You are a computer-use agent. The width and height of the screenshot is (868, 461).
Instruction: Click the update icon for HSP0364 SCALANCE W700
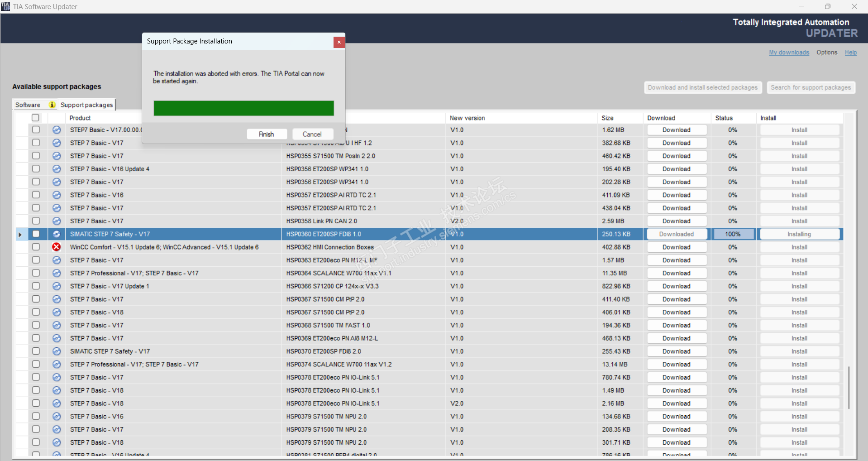point(57,273)
